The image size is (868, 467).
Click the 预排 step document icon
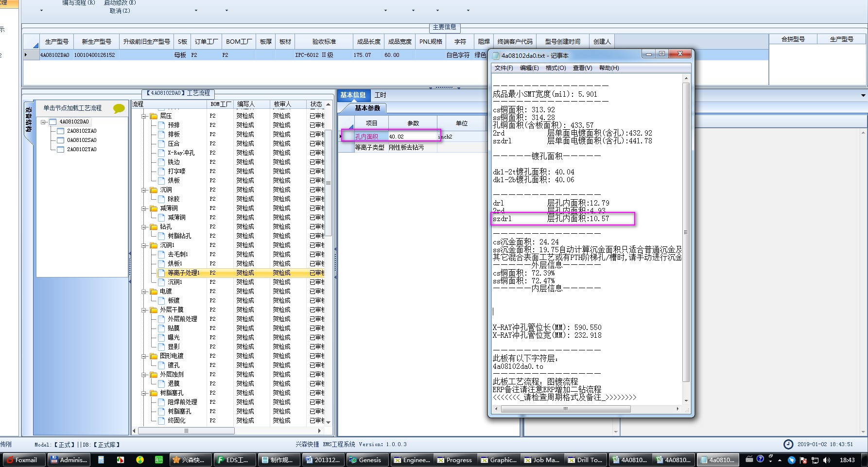point(161,125)
